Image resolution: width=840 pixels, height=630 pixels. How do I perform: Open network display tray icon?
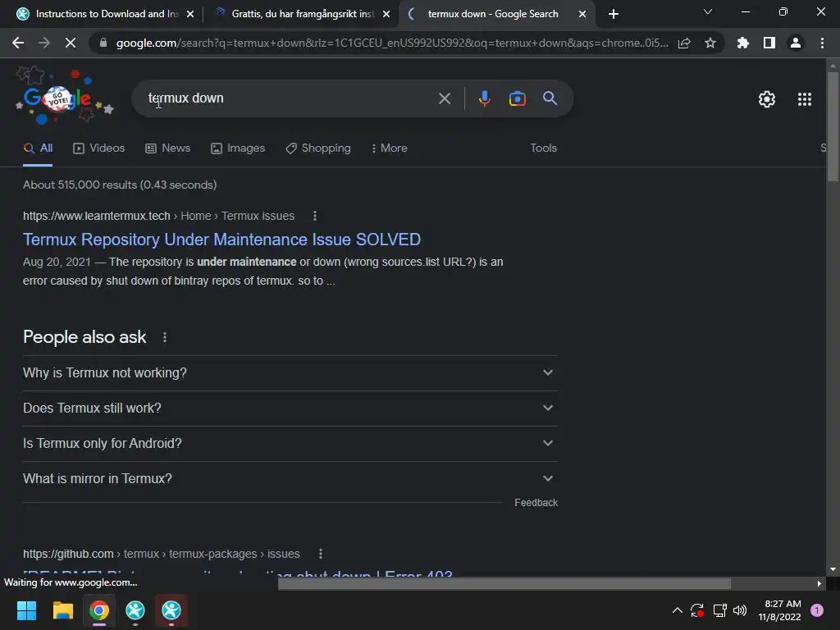pos(719,610)
